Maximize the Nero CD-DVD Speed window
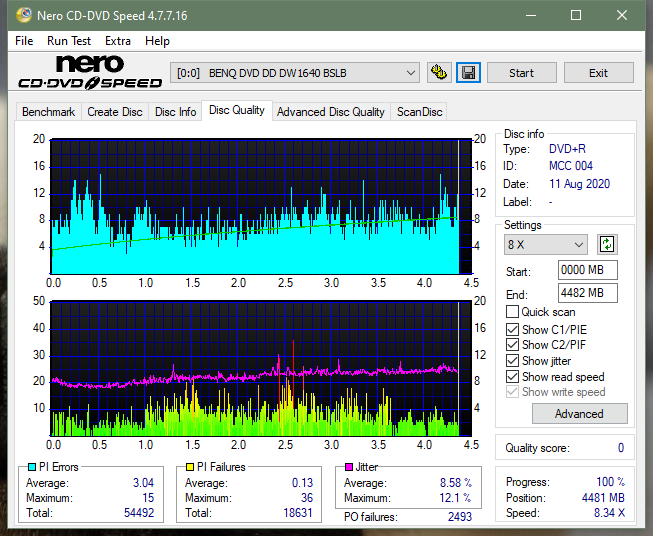Screen dimensions: 653x536 (576, 15)
